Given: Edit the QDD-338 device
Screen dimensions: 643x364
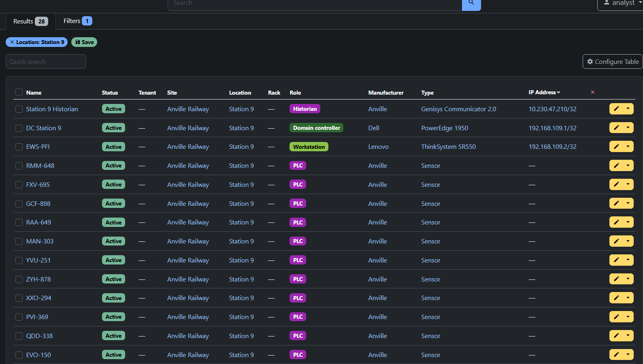Looking at the screenshot, I should [616, 336].
